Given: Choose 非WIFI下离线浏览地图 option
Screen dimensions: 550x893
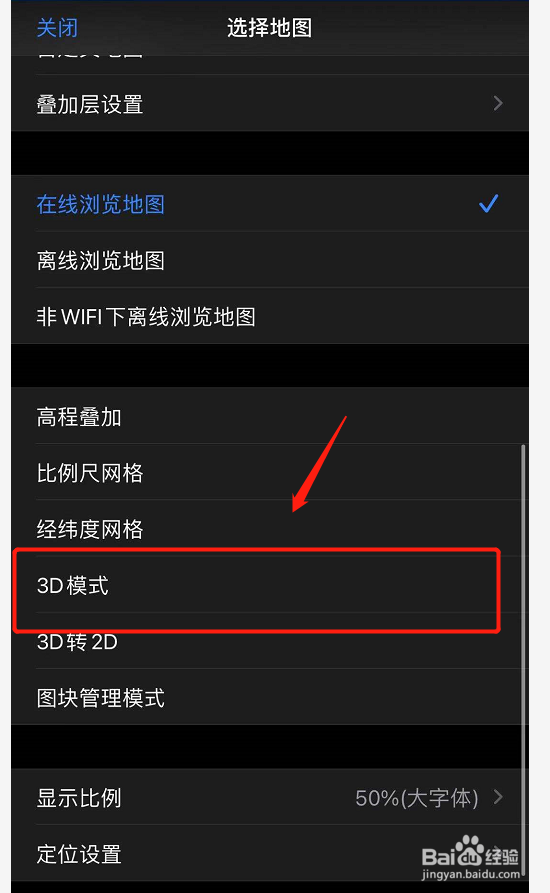Looking at the screenshot, I should coord(270,316).
